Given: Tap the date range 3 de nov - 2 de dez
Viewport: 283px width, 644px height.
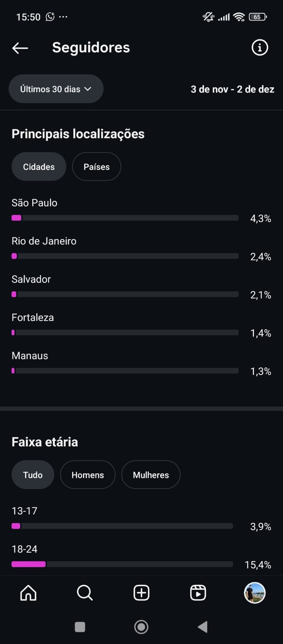Looking at the screenshot, I should [232, 89].
